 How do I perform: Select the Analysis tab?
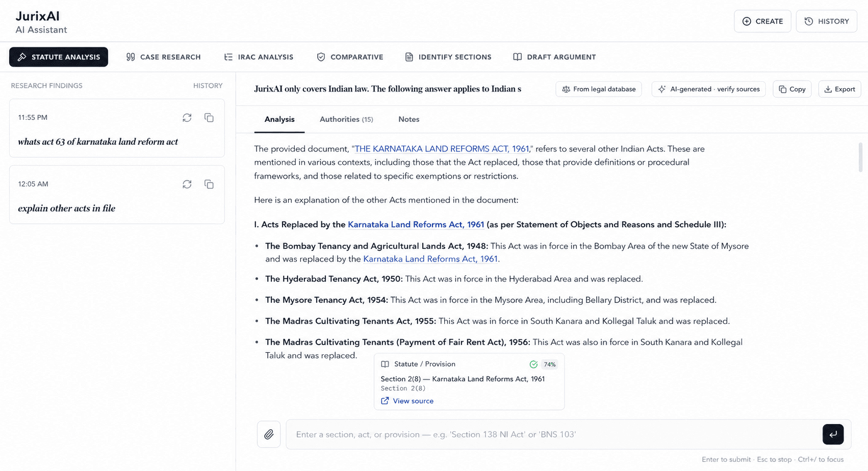click(x=279, y=119)
